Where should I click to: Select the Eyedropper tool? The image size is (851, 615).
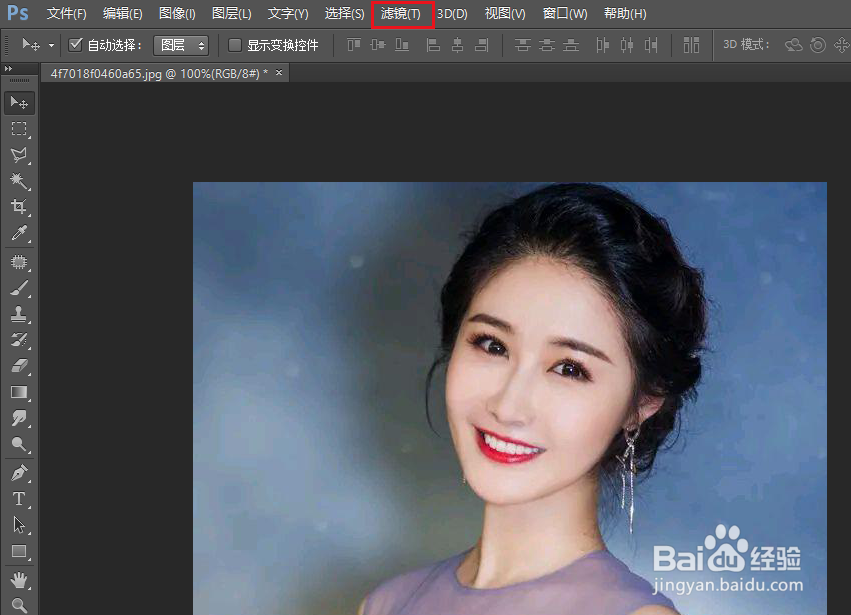tap(20, 233)
